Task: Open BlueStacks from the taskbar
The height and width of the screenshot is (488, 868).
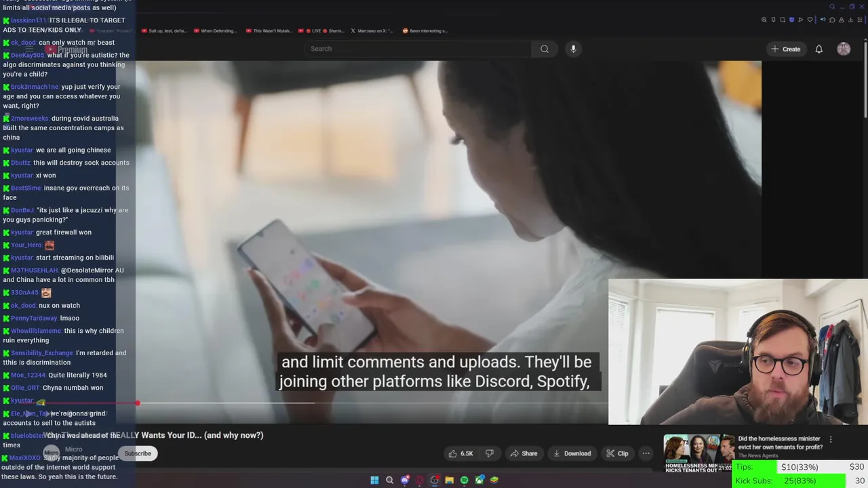Action: click(494, 480)
